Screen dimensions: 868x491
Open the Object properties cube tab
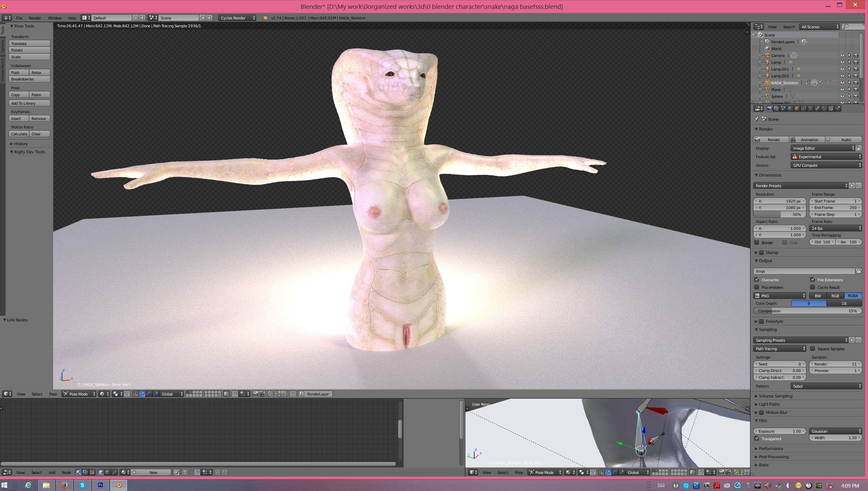coord(797,108)
